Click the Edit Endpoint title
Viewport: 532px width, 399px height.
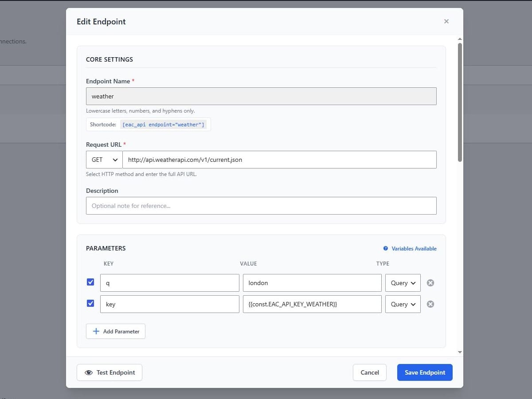click(101, 21)
